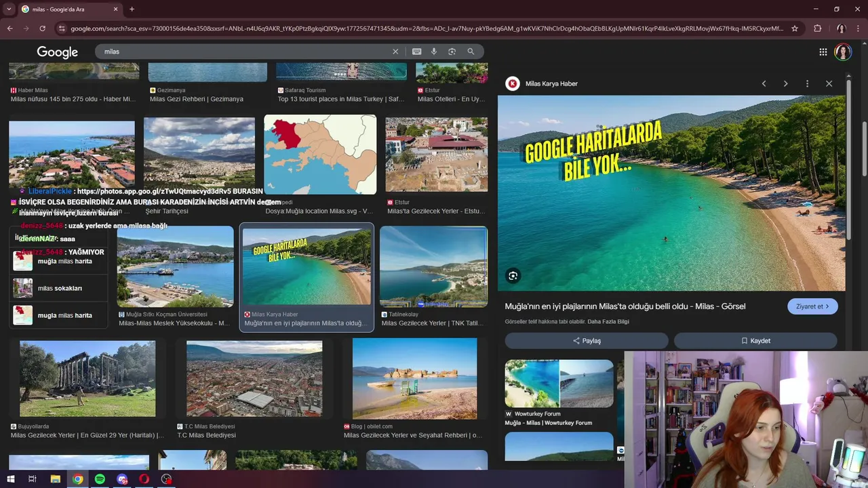
Task: Open the Bujuyollarda ancient temple ruins thumbnail
Action: [x=87, y=379]
